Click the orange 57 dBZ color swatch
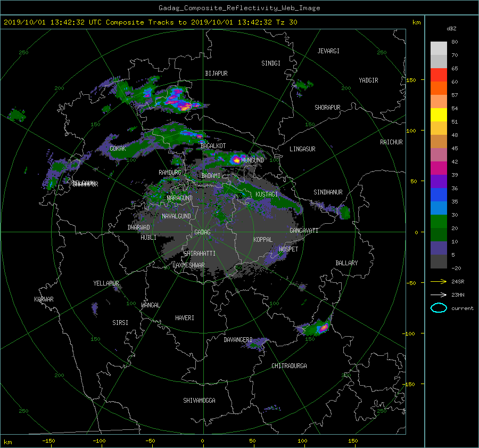The image size is (479, 448). click(x=439, y=88)
